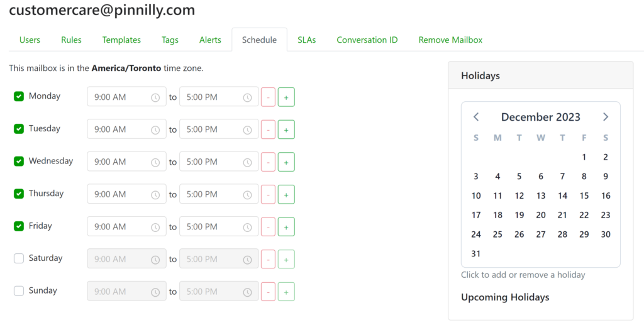Open clock picker for Thursday start time
644x330 pixels.
[155, 195]
